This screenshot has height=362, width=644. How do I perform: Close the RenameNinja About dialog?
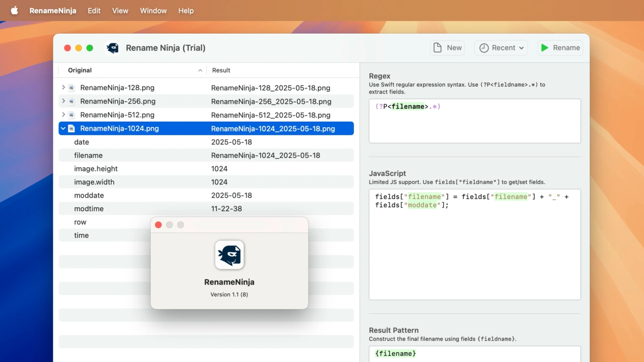158,225
